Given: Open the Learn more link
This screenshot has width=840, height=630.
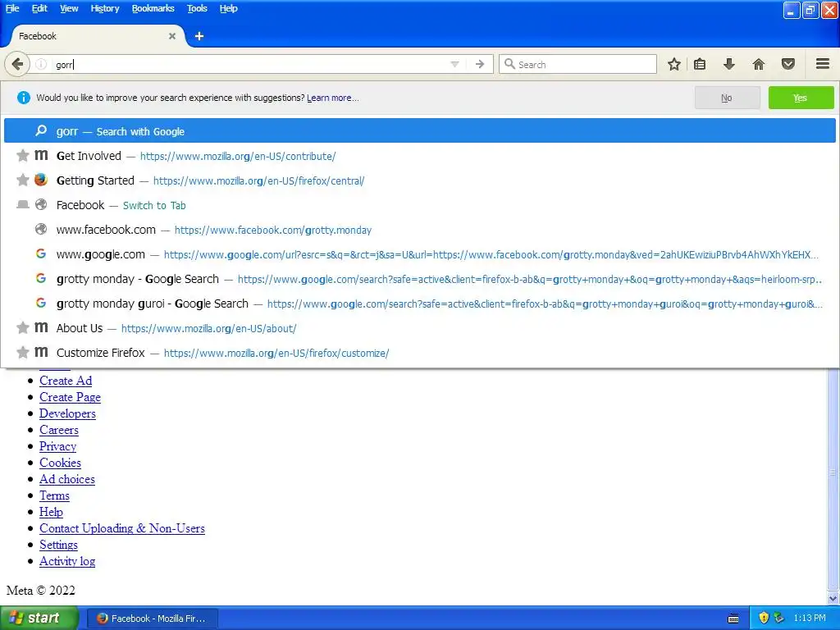Looking at the screenshot, I should pyautogui.click(x=333, y=98).
